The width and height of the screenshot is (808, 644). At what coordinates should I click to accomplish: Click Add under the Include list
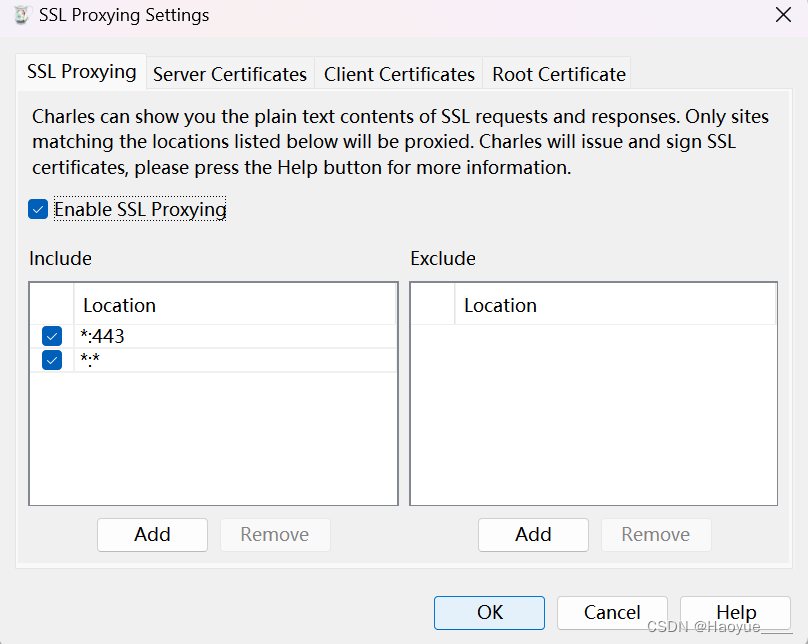[x=153, y=535]
